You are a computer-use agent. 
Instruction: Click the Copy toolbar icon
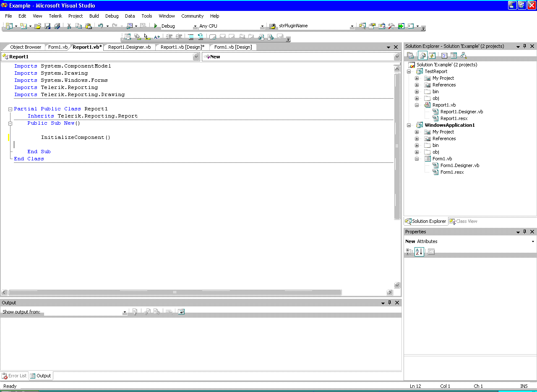coord(79,26)
